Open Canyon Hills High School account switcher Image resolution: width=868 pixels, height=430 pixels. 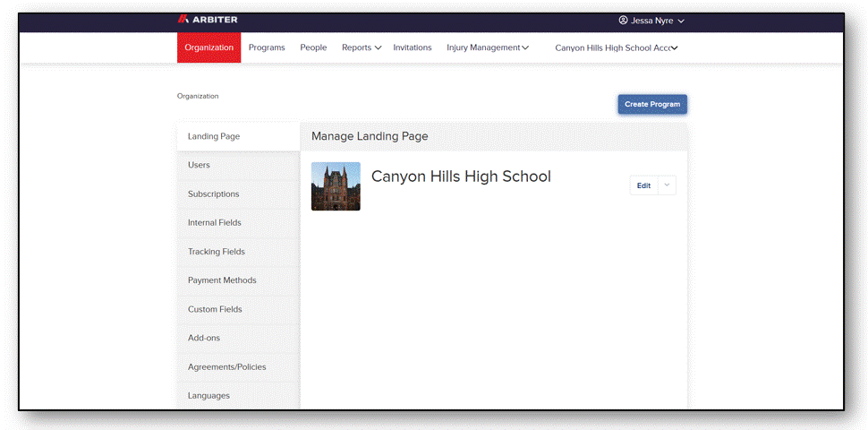click(x=617, y=48)
